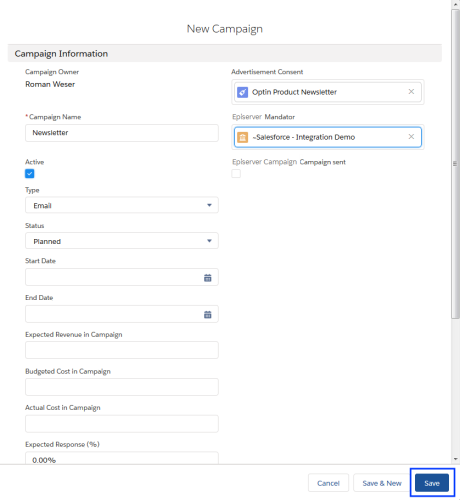Focus the Expected Revenue in Campaign field
The image size is (460, 500).
122,350
